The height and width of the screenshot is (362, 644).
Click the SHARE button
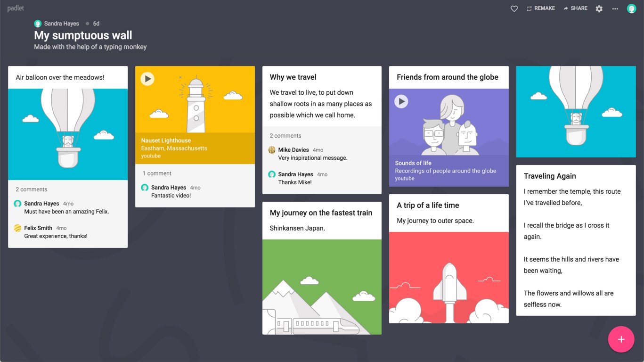(x=575, y=8)
